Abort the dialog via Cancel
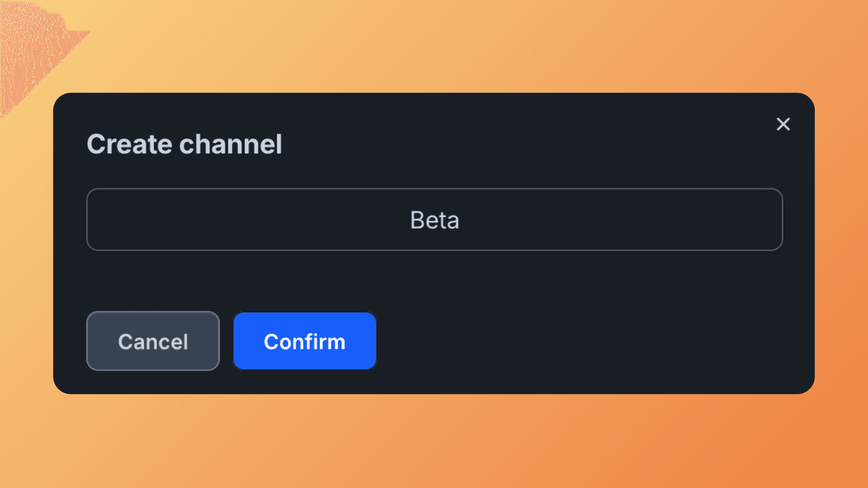868x488 pixels. [x=153, y=341]
